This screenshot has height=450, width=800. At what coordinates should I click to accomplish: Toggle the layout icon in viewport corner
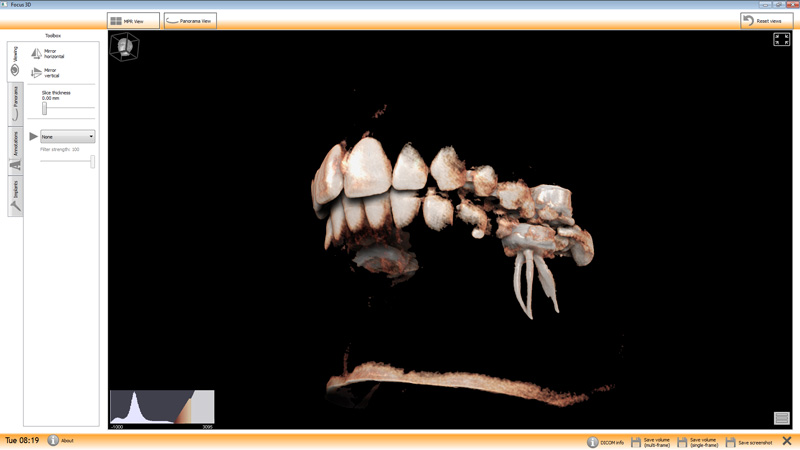(x=781, y=418)
